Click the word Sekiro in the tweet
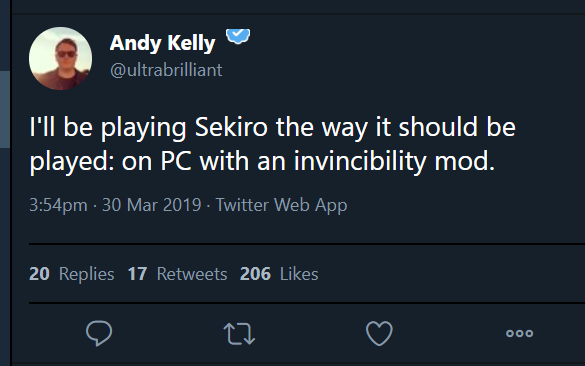Image resolution: width=585 pixels, height=366 pixels. click(231, 127)
